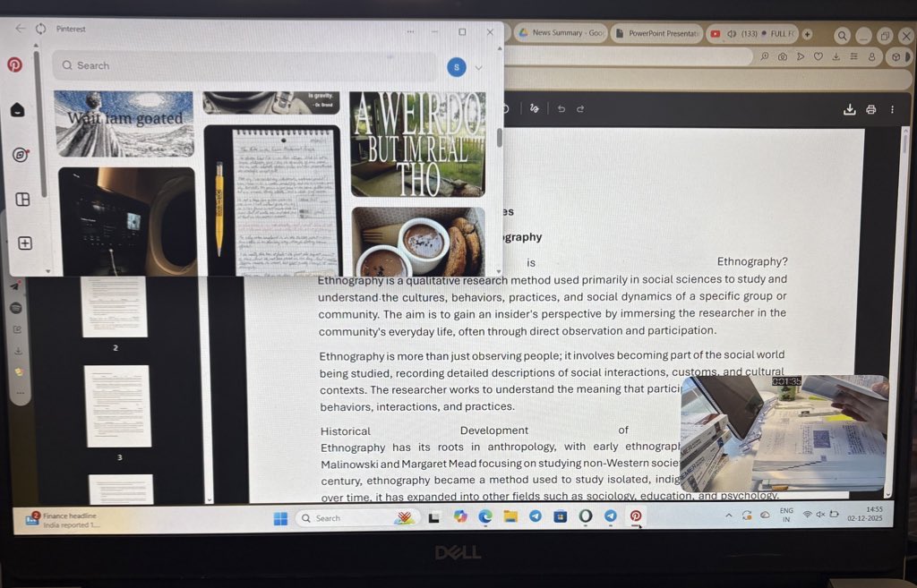Open the extensions cube icon
The height and width of the screenshot is (588, 917).
pyautogui.click(x=896, y=57)
